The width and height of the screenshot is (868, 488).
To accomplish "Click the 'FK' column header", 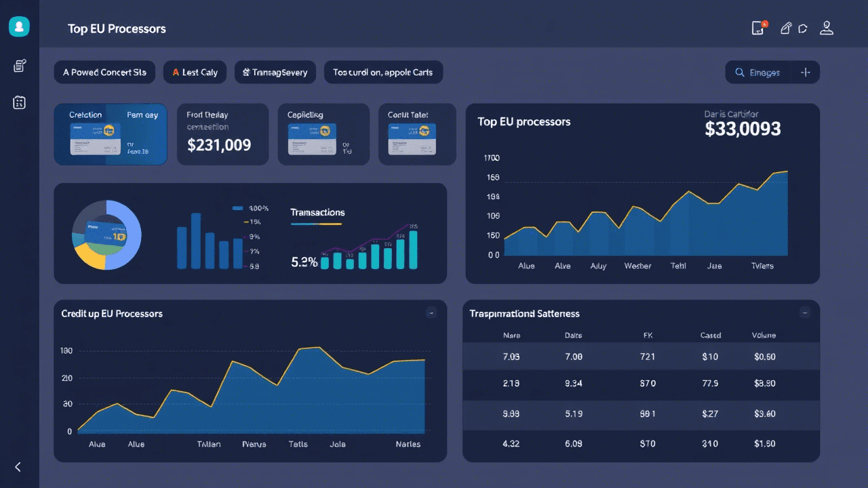I will 648,335.
